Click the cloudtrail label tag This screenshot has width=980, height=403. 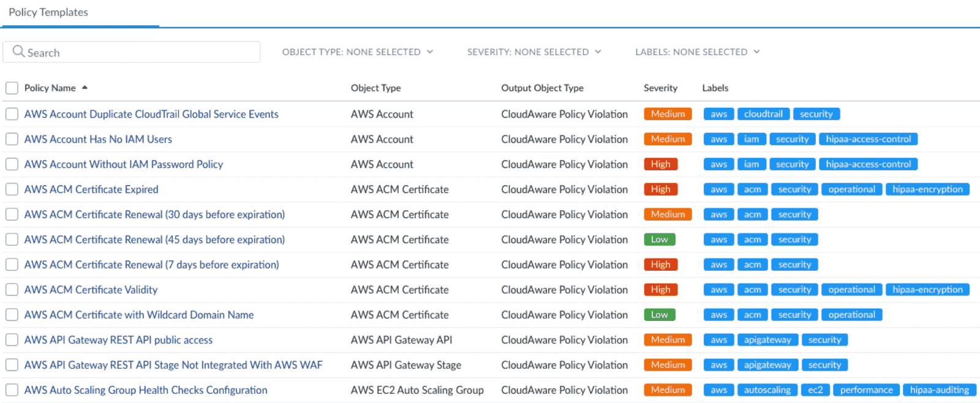tap(763, 114)
